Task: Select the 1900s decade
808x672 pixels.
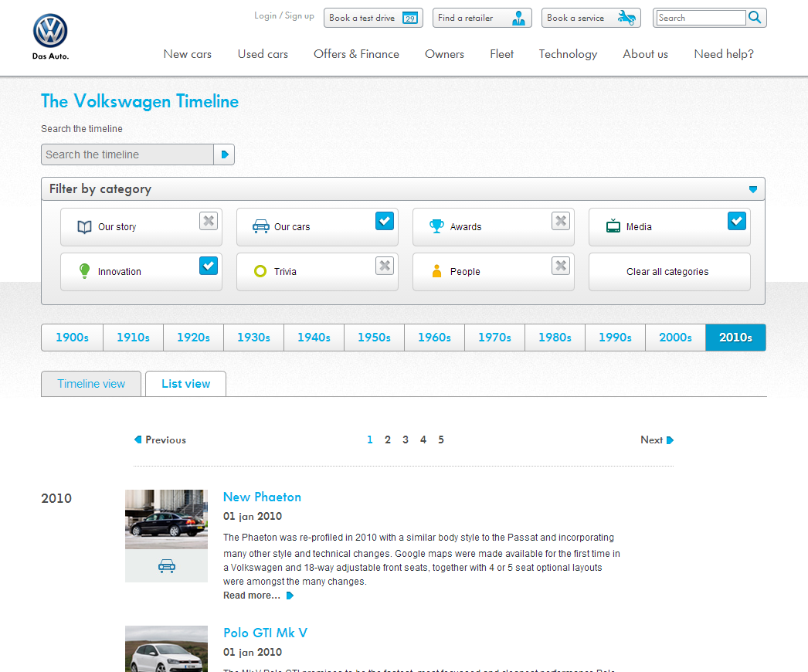Action: [x=72, y=338]
